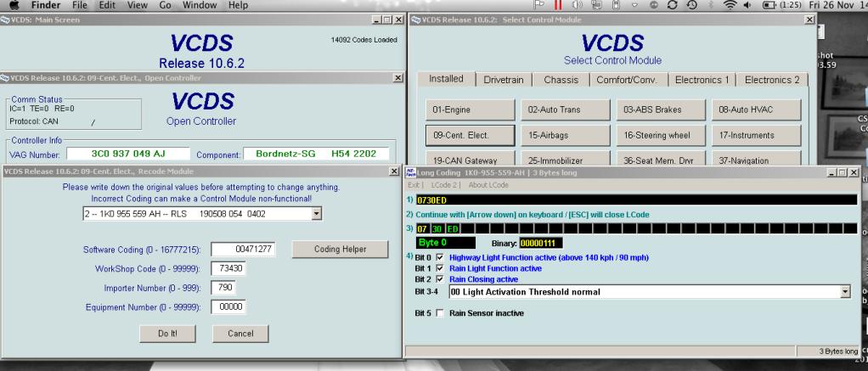Select the 09-Cent. Elect. module

(x=470, y=135)
